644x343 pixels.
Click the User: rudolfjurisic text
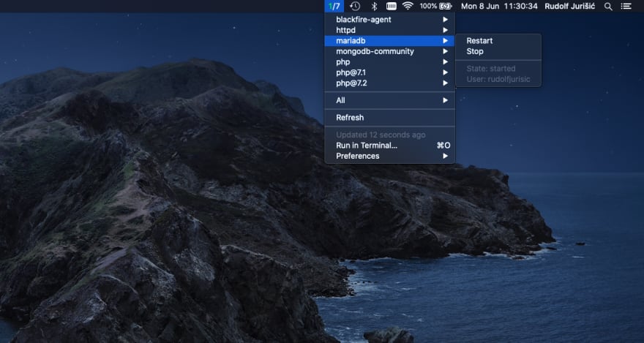point(498,79)
